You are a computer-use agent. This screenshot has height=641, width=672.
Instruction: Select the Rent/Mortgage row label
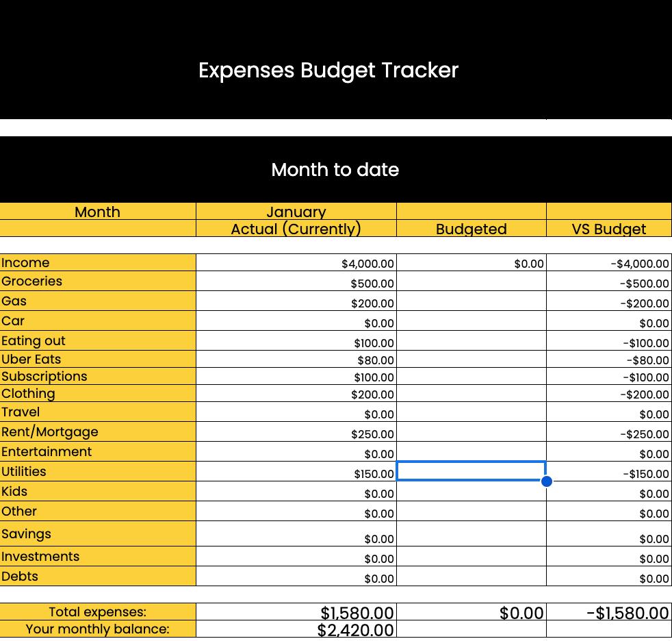point(98,431)
